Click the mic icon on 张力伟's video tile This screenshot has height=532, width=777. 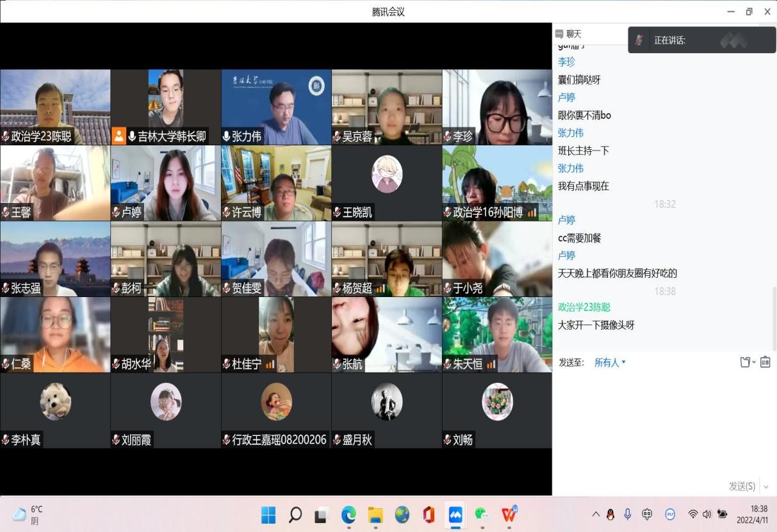coord(226,136)
